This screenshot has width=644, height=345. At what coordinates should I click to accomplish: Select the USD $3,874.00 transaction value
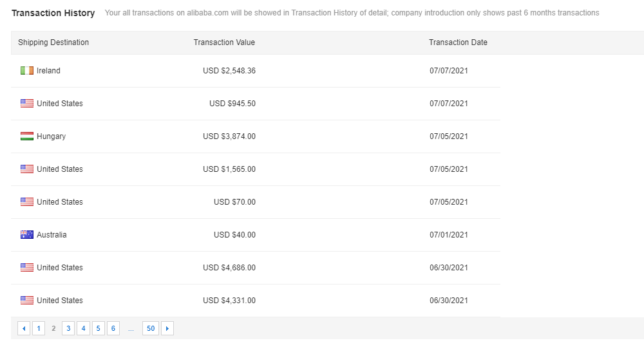229,136
